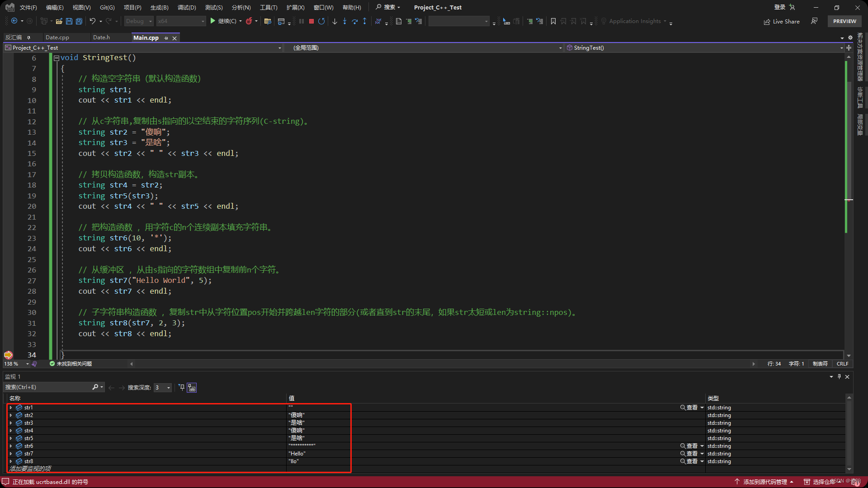Open the Debug configuration dropdown

(x=139, y=21)
